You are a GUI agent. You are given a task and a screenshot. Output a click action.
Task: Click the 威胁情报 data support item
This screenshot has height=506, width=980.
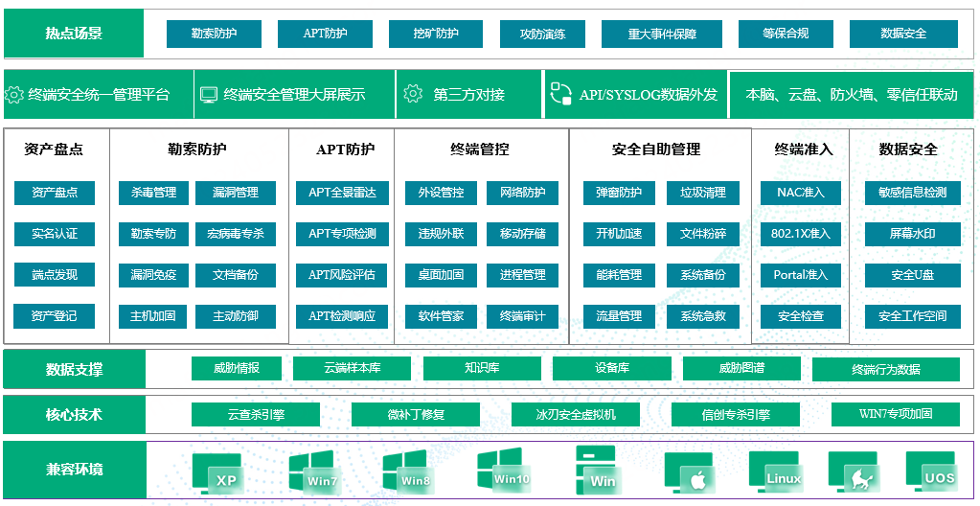click(237, 368)
